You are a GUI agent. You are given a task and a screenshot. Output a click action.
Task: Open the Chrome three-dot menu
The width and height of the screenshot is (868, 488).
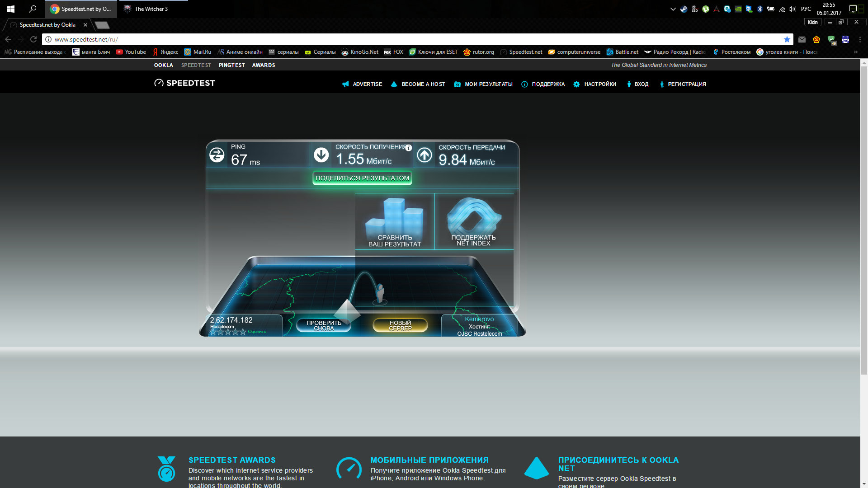coord(860,39)
